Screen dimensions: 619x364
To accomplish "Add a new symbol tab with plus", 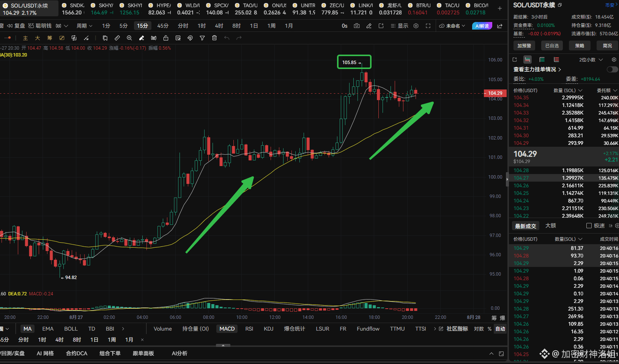I will [500, 8].
